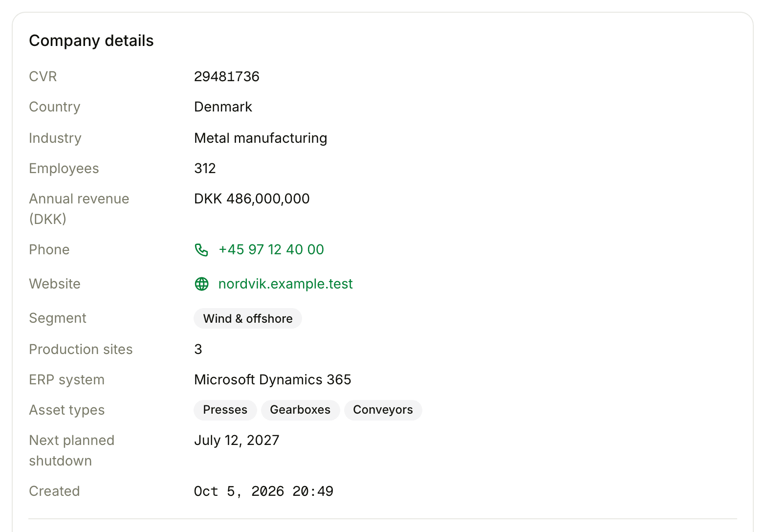Click the Annual revenue (DKK) label
The image size is (766, 532).
pos(79,209)
